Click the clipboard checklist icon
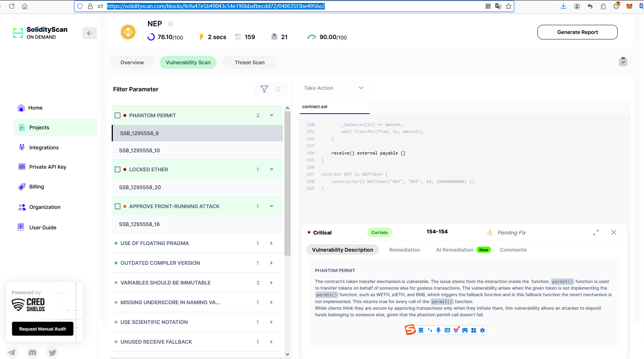Image resolution: width=644 pixels, height=359 pixels. pos(623,62)
